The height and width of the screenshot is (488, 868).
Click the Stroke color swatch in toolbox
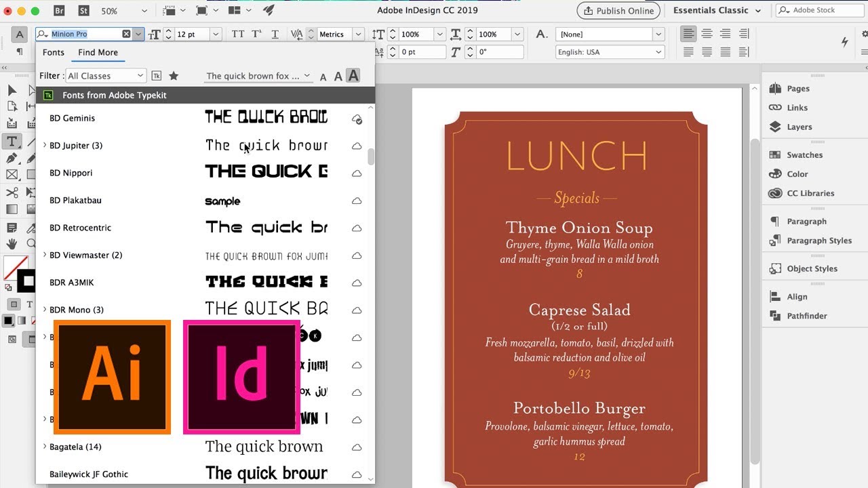click(28, 281)
